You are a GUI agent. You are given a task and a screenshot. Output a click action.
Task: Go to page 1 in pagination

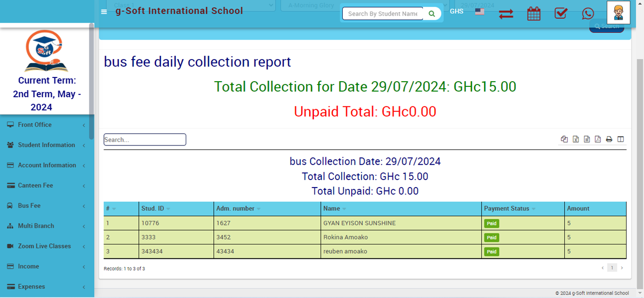click(612, 268)
